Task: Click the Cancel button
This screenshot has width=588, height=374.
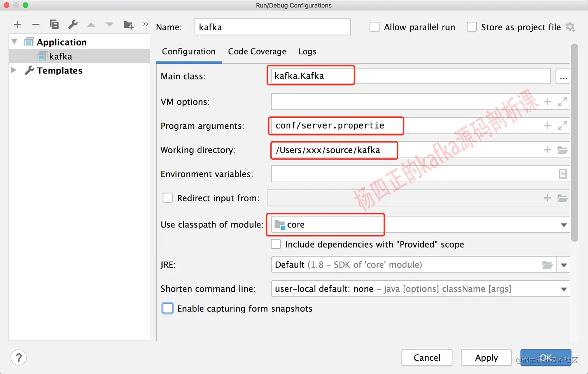Action: pyautogui.click(x=427, y=358)
